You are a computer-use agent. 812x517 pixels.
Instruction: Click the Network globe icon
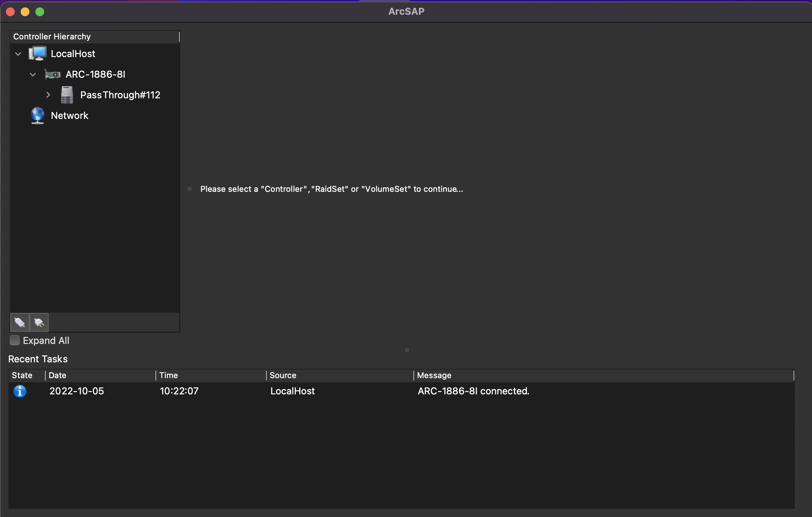[x=38, y=116]
